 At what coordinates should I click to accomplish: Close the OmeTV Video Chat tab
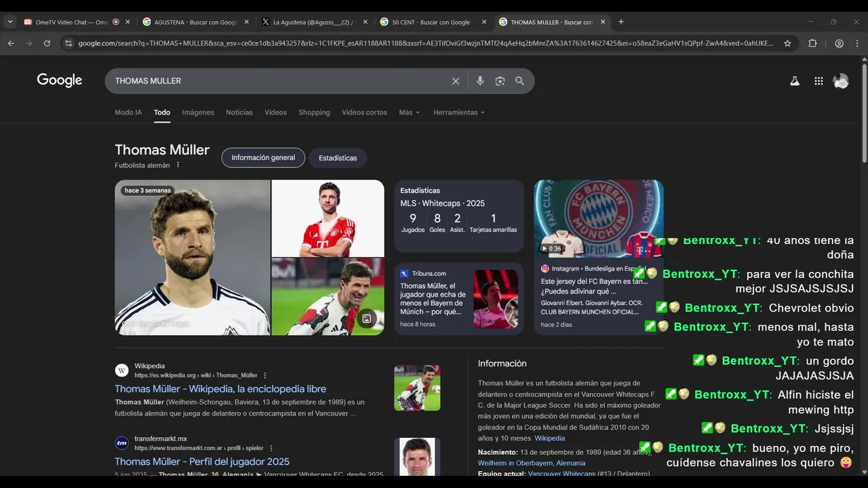click(x=127, y=22)
